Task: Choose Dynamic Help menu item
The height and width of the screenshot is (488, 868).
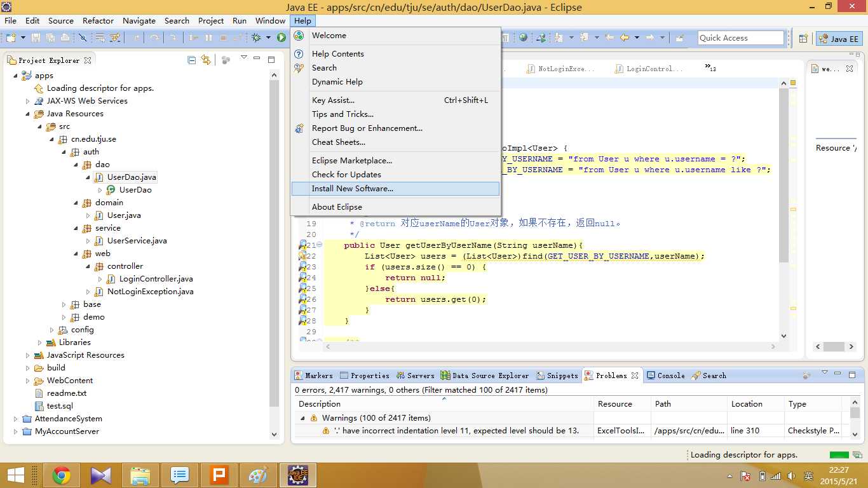Action: (x=395, y=82)
